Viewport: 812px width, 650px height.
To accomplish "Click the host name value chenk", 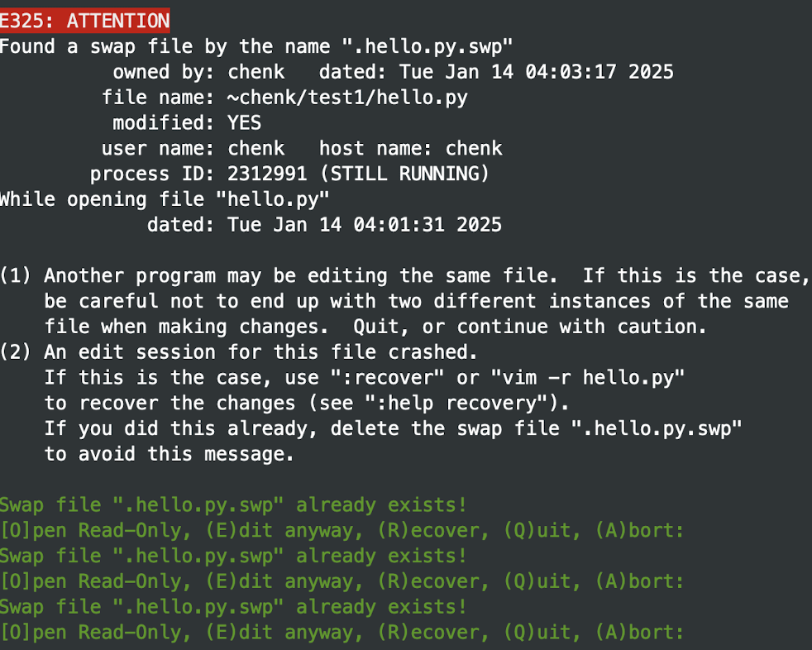I will tap(474, 150).
